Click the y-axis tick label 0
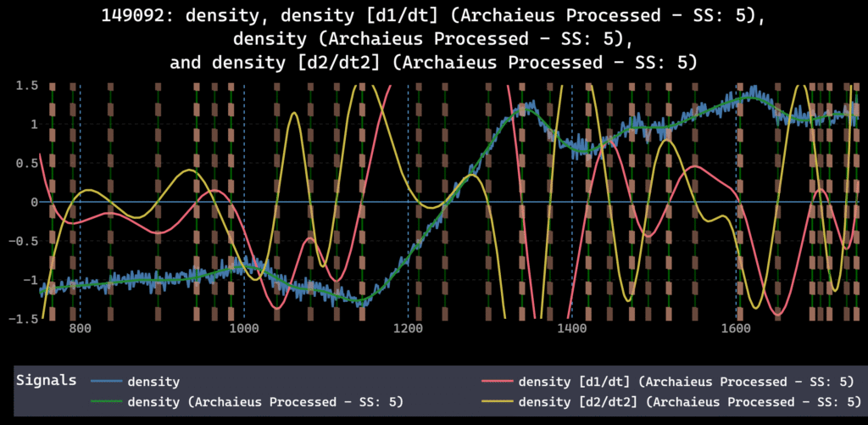The height and width of the screenshot is (425, 868). [32, 202]
